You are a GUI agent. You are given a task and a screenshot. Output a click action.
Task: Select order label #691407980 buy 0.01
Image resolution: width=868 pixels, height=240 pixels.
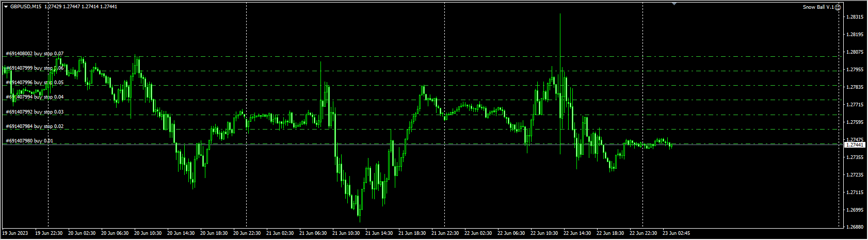(x=29, y=141)
